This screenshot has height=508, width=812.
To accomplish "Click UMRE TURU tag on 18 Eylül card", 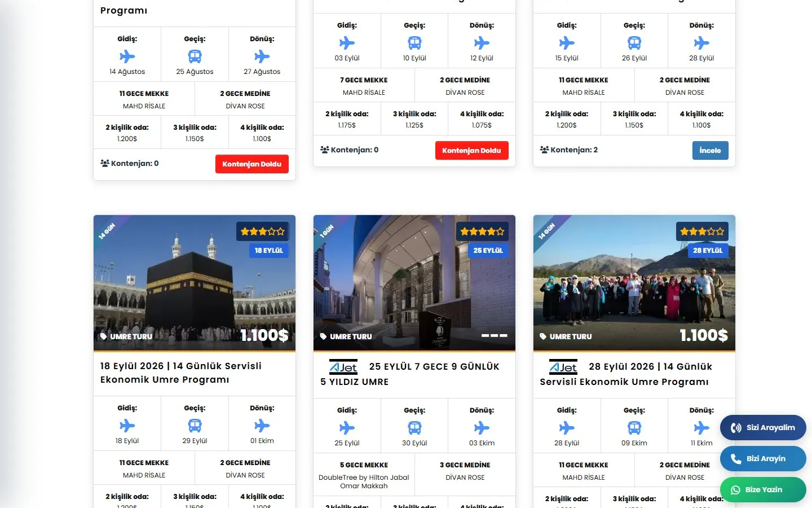I will [x=126, y=336].
